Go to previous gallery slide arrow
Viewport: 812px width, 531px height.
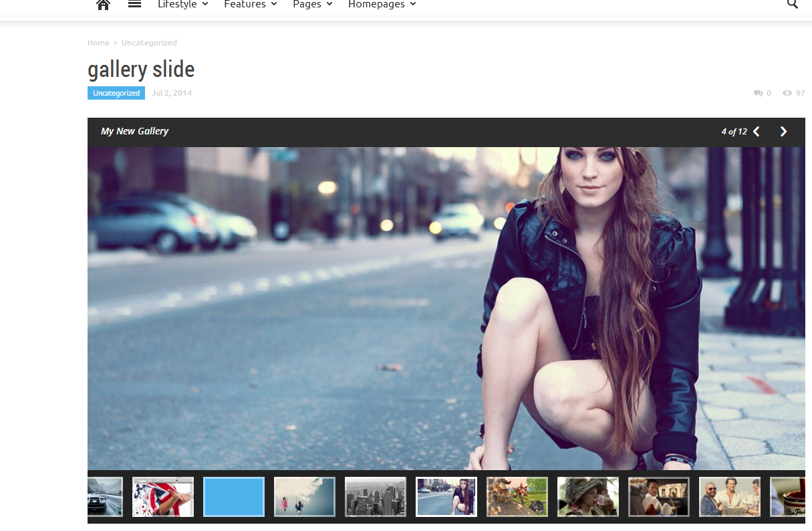pyautogui.click(x=757, y=132)
